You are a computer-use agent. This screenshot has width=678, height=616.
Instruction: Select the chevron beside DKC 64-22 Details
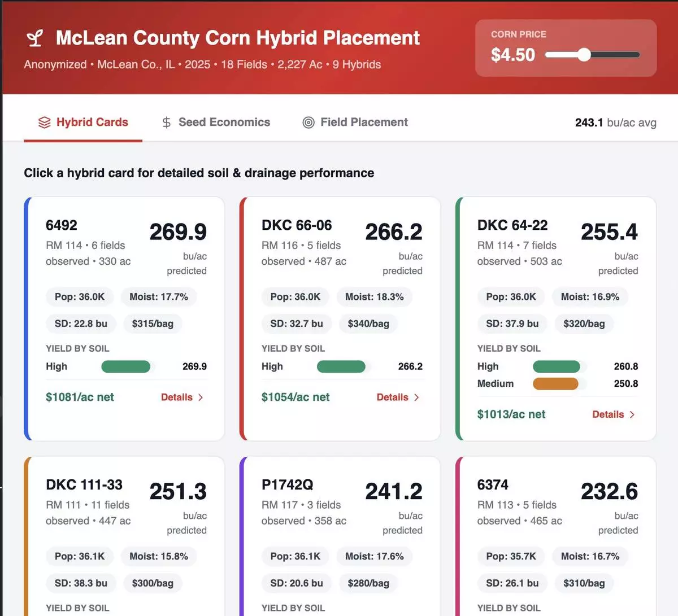pyautogui.click(x=633, y=414)
